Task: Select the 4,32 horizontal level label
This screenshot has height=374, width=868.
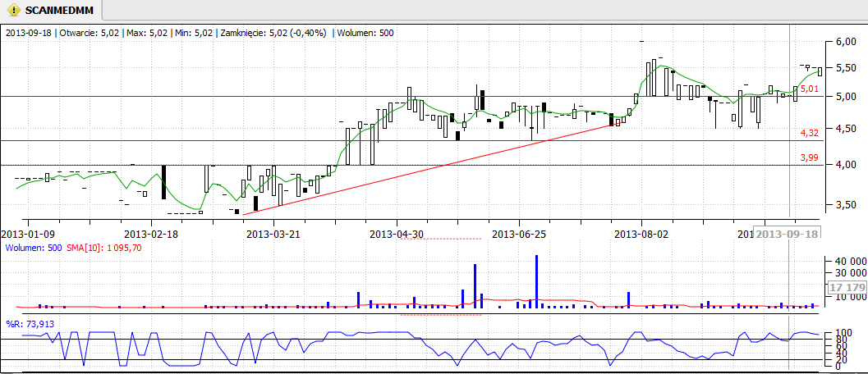Action: tap(809, 132)
